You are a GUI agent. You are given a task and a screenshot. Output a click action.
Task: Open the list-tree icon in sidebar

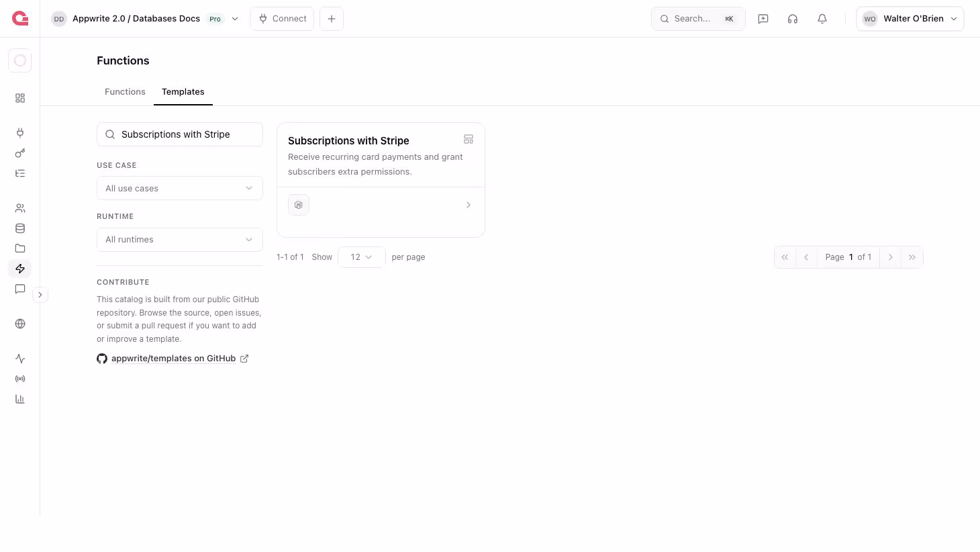20,173
